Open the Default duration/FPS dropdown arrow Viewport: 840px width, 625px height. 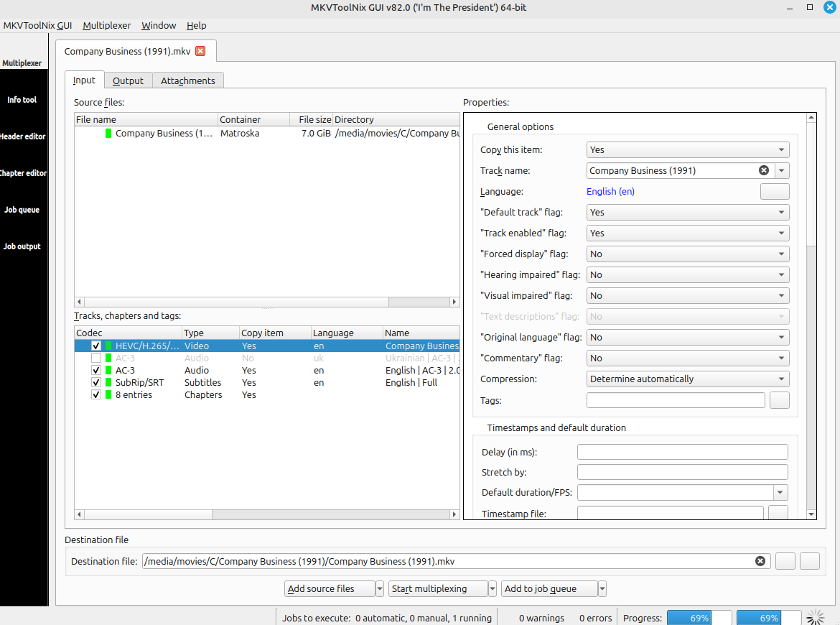(x=780, y=492)
